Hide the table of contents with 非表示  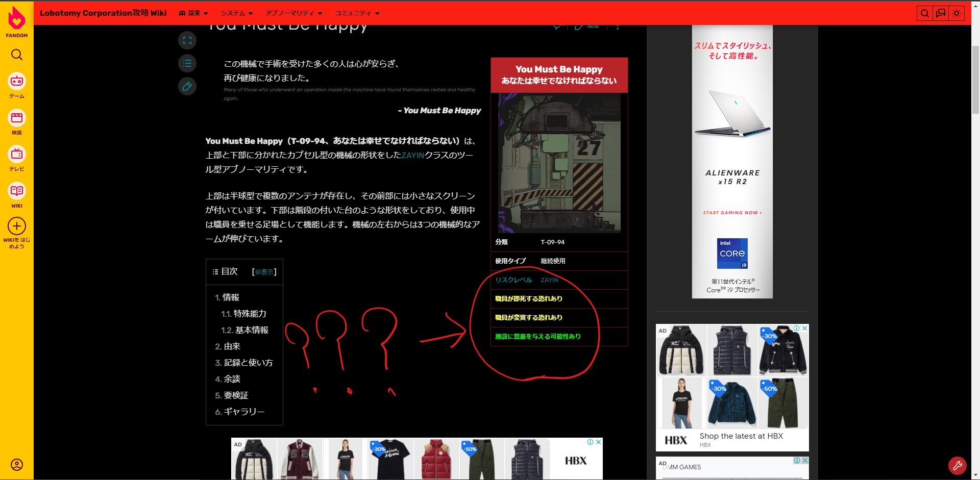(x=264, y=272)
